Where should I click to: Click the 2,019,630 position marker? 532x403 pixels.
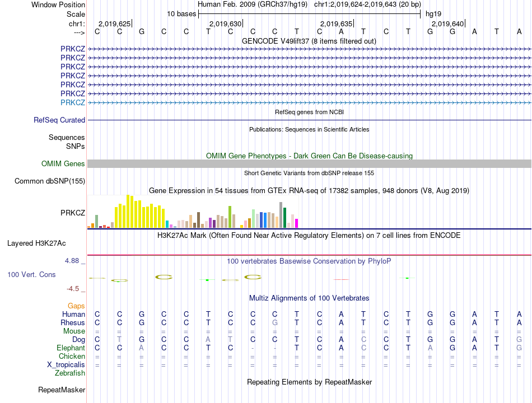point(226,24)
